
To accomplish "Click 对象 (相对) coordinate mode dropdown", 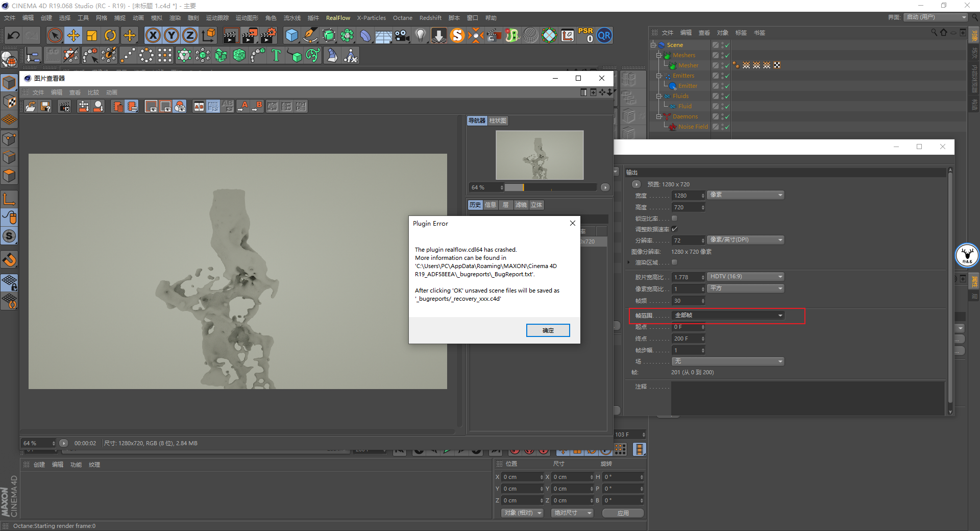I will pyautogui.click(x=522, y=513).
